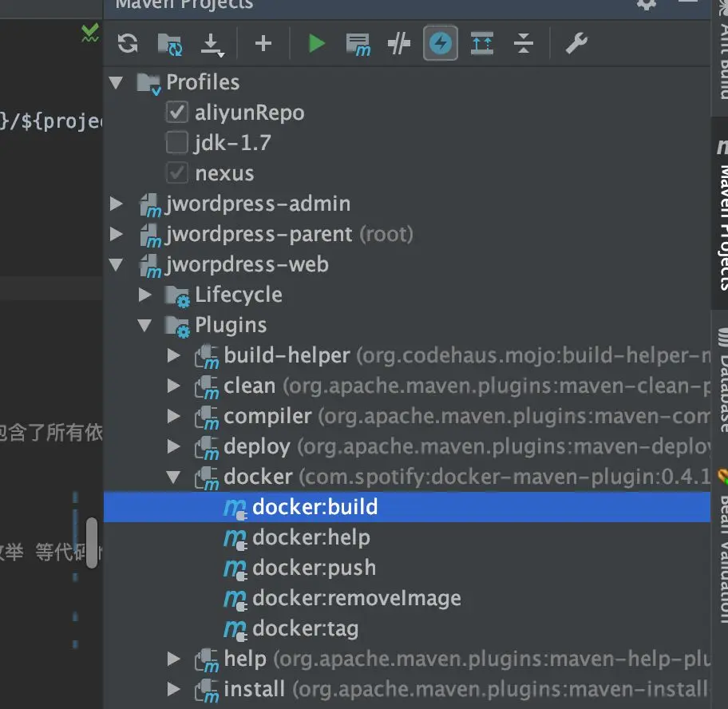Click the docker:build goal icon

point(235,509)
